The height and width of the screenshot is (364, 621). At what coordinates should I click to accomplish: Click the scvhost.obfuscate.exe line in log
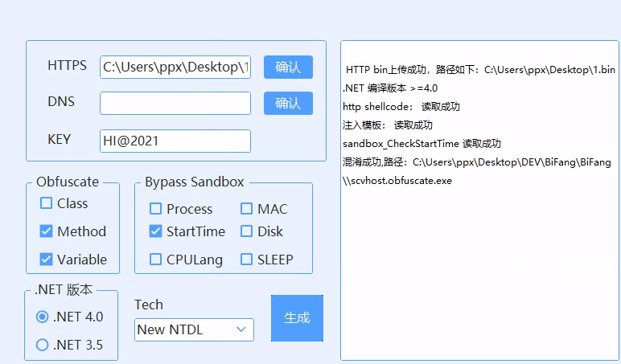pos(400,181)
